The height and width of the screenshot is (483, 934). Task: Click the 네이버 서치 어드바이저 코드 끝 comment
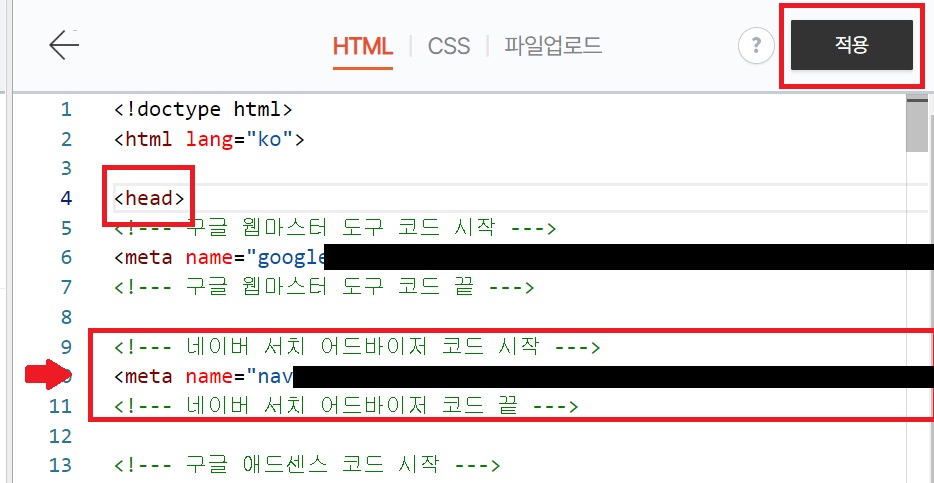[346, 406]
